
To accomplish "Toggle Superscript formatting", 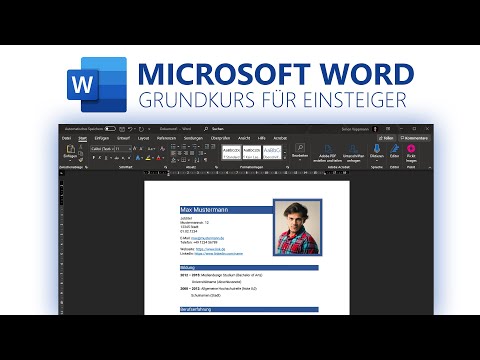I will [129, 158].
